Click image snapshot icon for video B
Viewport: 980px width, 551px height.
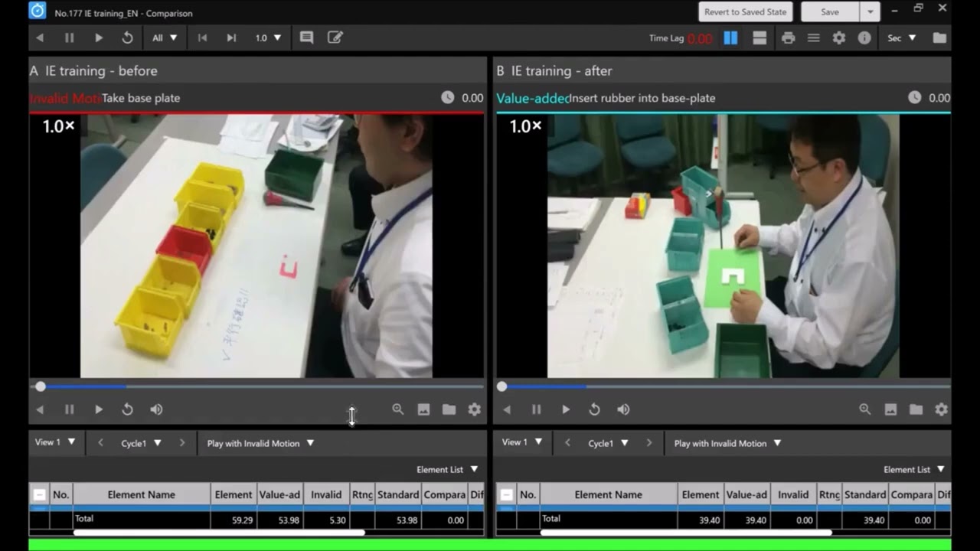tap(890, 409)
